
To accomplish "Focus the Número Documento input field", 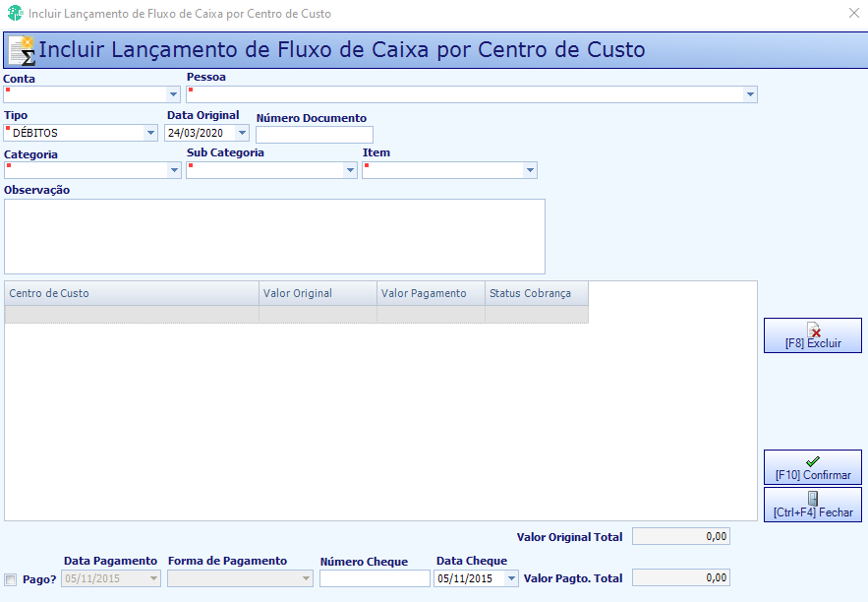I will tap(315, 135).
